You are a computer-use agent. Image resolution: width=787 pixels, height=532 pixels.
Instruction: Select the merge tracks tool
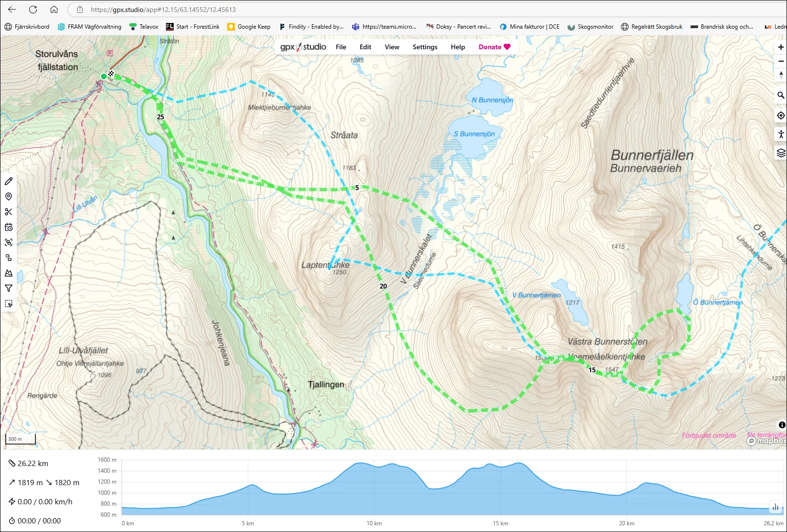point(9,258)
